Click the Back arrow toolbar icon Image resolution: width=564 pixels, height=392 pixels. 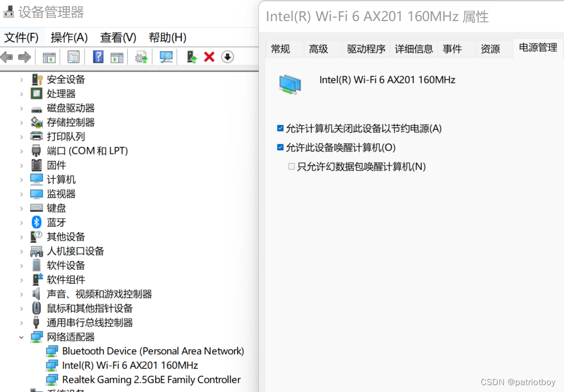point(6,57)
